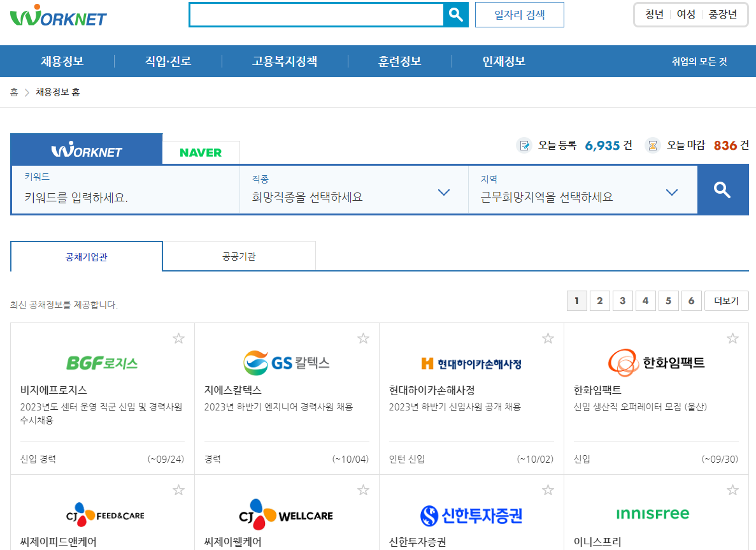Click the innisfree logo

click(653, 514)
